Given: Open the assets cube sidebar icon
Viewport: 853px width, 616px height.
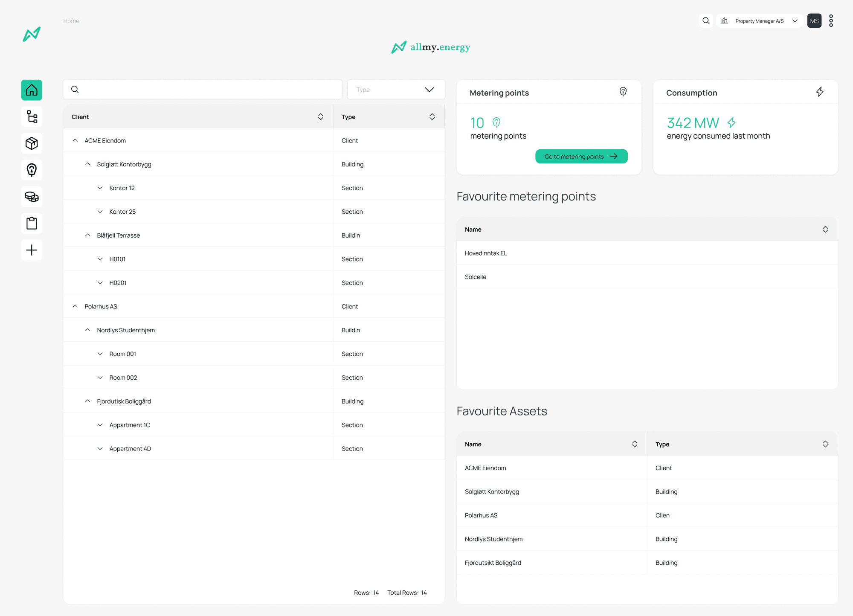Looking at the screenshot, I should point(32,143).
